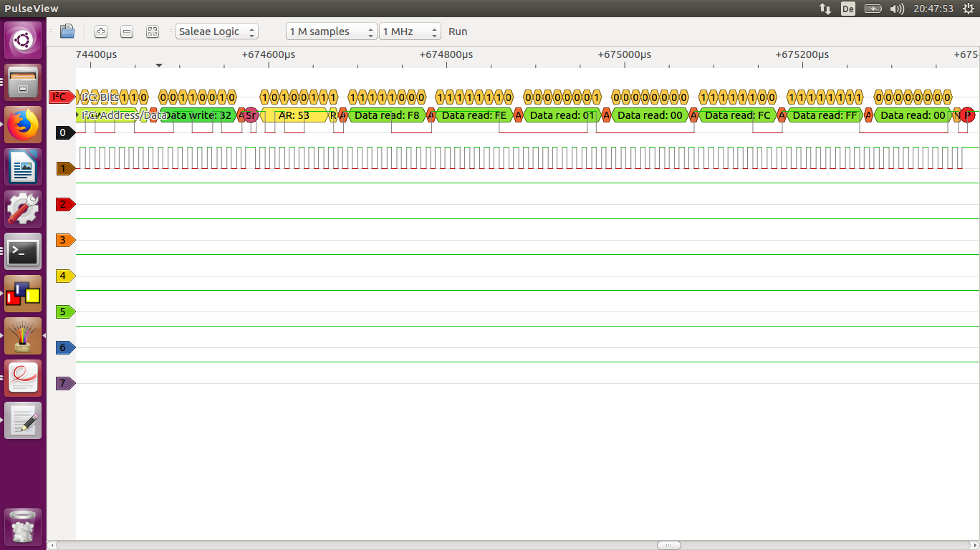Viewport: 980px width, 550px height.
Task: Select the channel 5 label
Action: [x=64, y=312]
